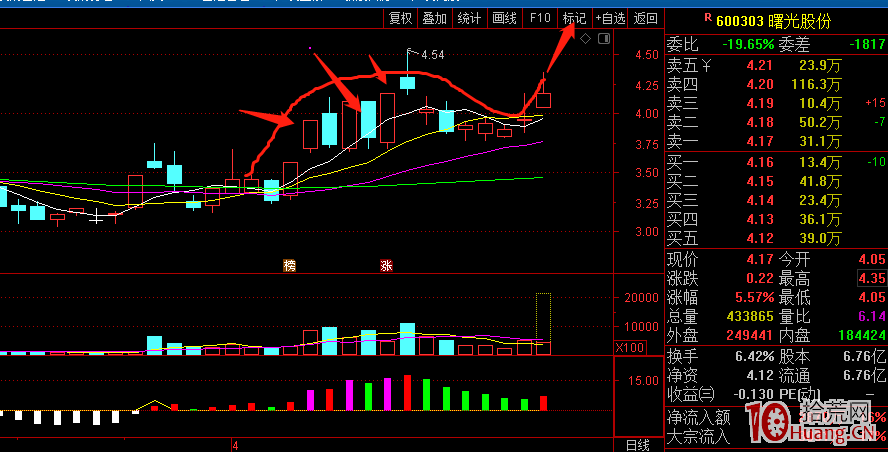Select the 600303 曙光股份 title
The image size is (888, 452).
click(774, 22)
